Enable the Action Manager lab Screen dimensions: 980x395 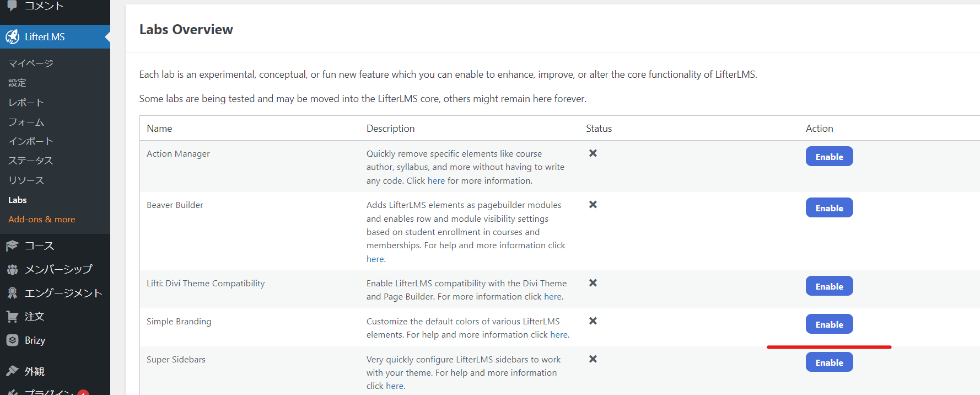tap(829, 157)
